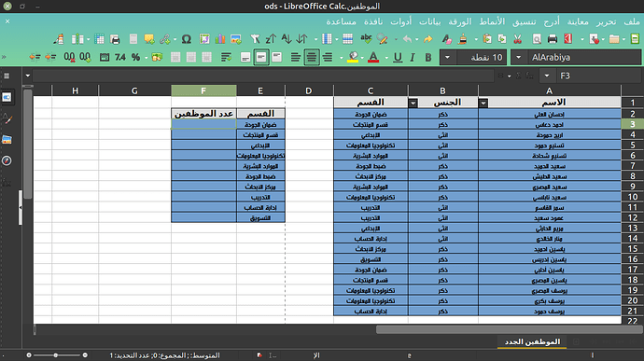
Task: Run Spelling check abc icon
Action: pos(366,39)
